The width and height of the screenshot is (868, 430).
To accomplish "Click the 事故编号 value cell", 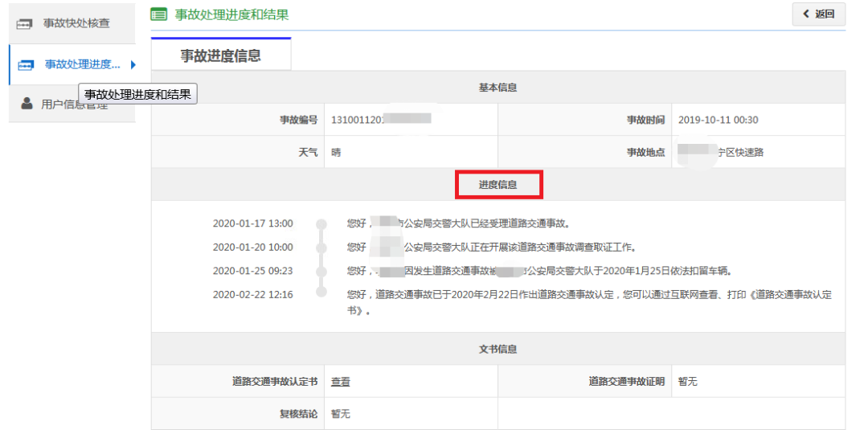I will tap(411, 120).
